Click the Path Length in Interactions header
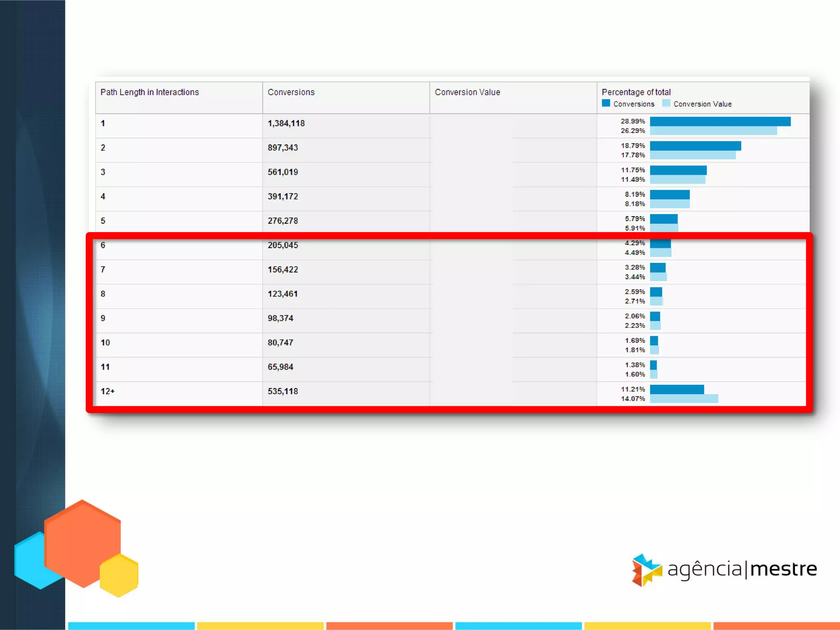 (x=150, y=92)
